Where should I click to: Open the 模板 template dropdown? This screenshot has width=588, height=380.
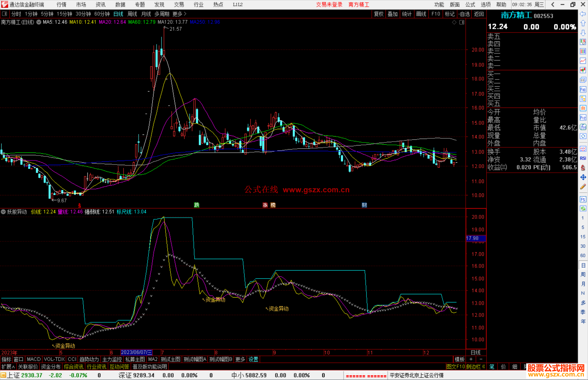(x=460, y=359)
